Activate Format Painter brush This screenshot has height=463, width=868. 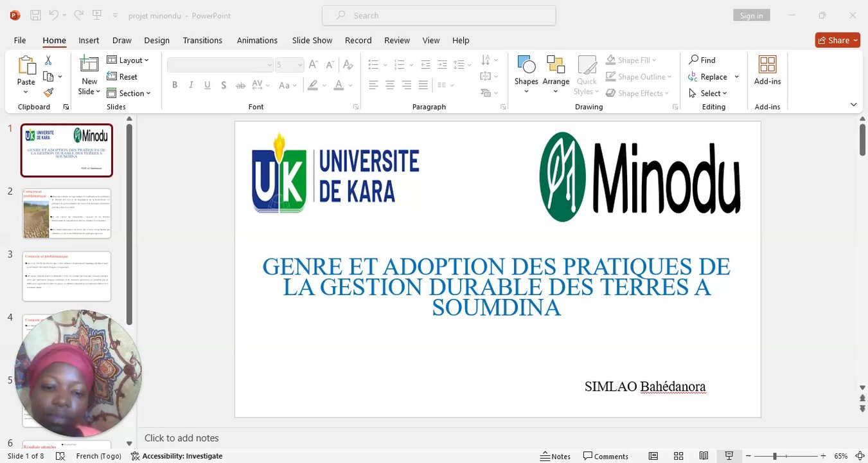48,93
